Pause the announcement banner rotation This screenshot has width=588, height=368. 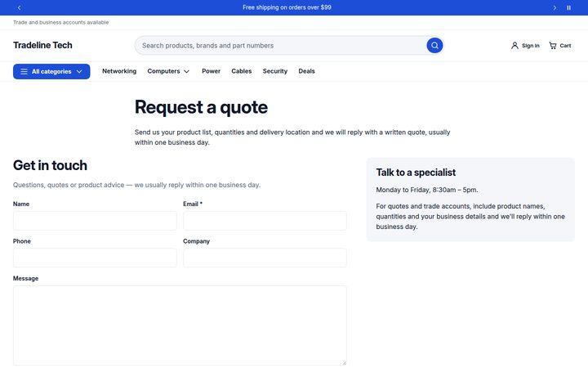[x=568, y=7]
